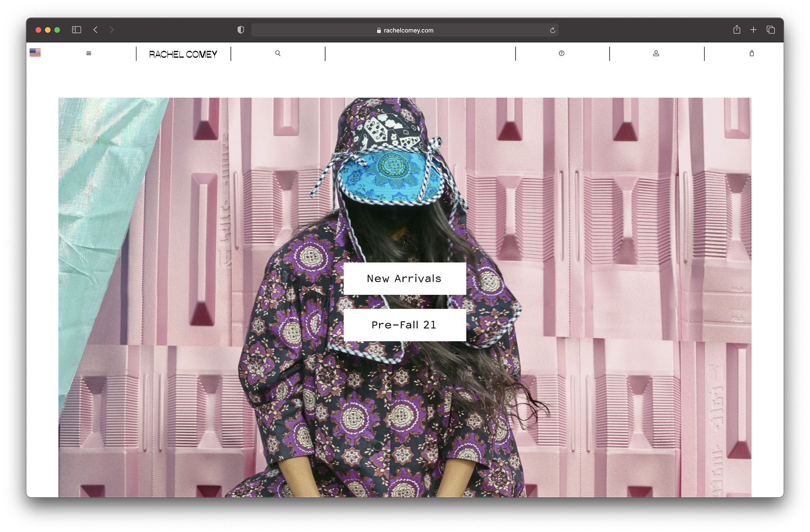Screen dimensions: 810x532
Task: Click the forward navigation arrow
Action: pos(111,30)
